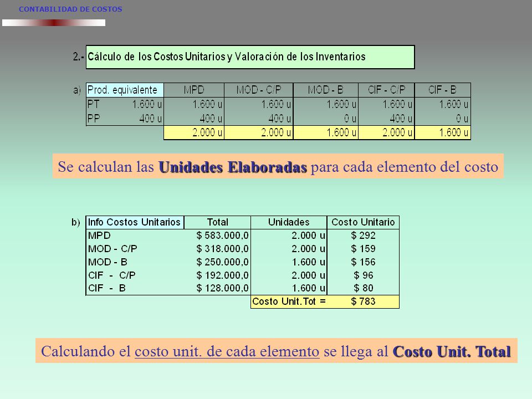This screenshot has width=532, height=399.
Task: Click the 'MPD' column header in table a)
Action: pyautogui.click(x=194, y=90)
